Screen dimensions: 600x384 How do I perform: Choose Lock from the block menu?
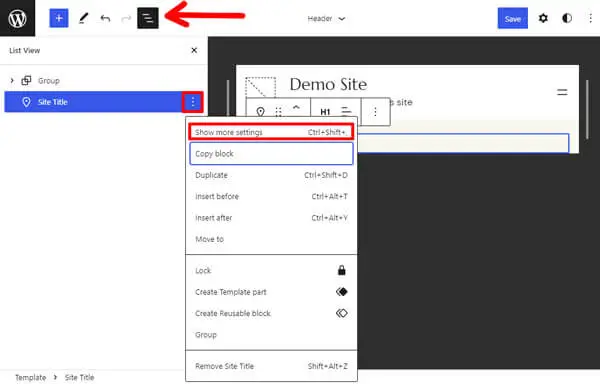[x=271, y=271]
